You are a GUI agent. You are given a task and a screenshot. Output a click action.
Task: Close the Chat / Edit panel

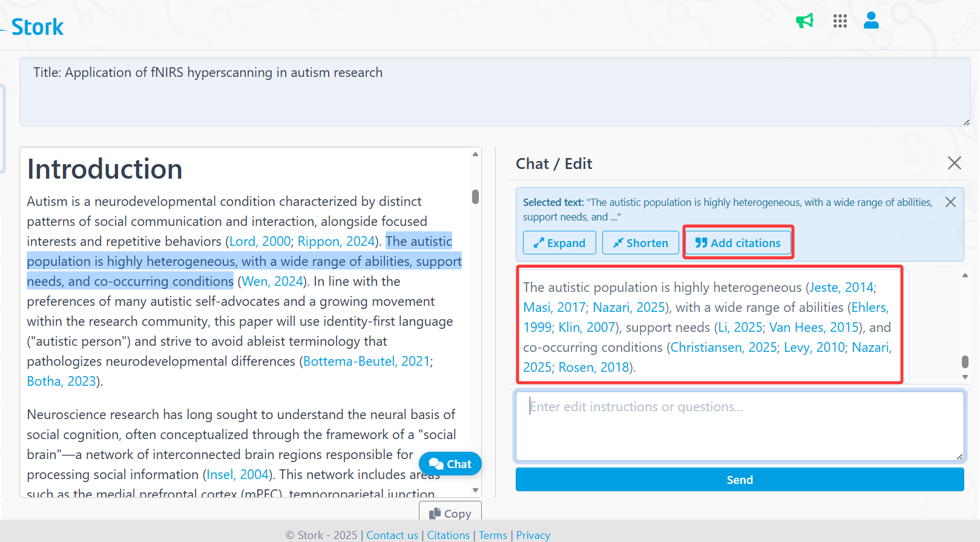[x=954, y=163]
